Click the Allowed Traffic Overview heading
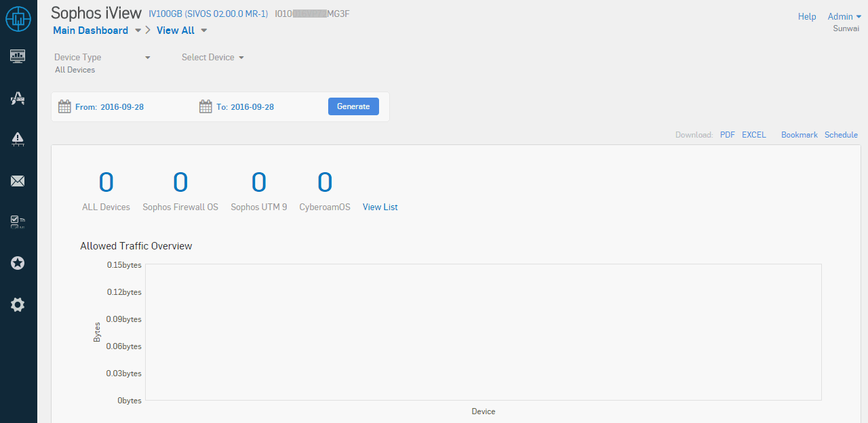This screenshot has width=868, height=423. pos(136,246)
